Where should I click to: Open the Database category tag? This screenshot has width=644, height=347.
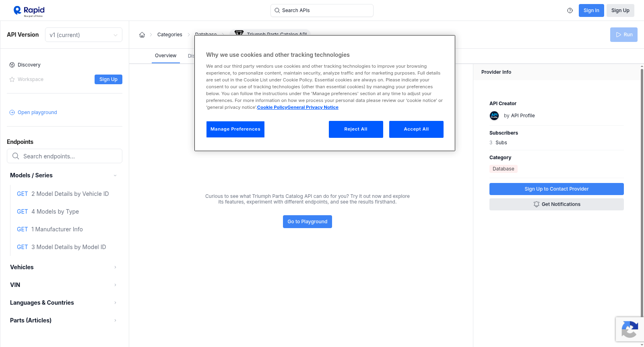[504, 169]
